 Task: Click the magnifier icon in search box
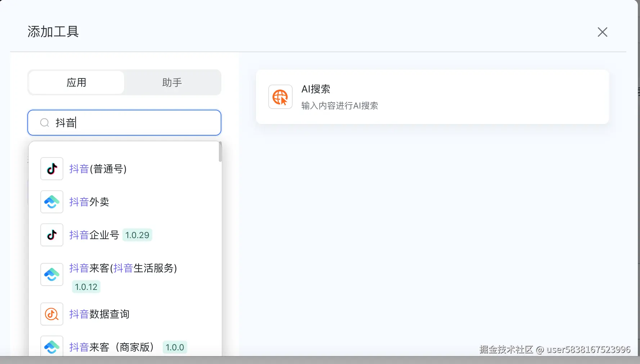click(x=45, y=123)
